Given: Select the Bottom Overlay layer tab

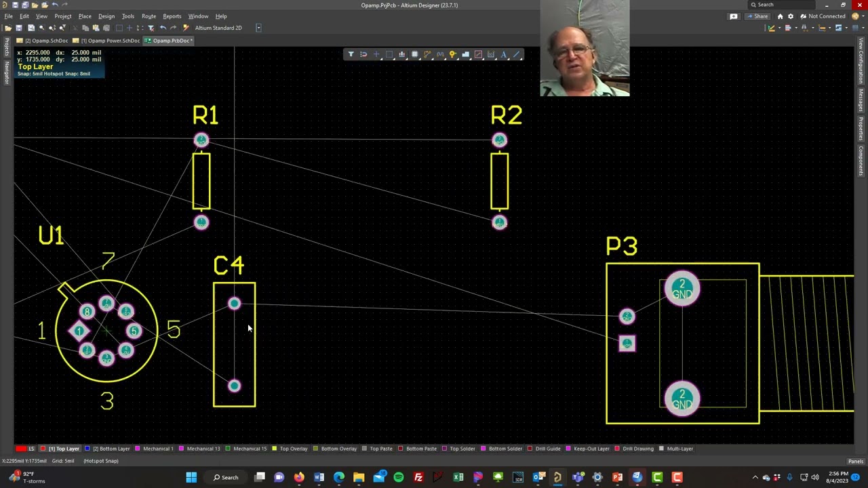Looking at the screenshot, I should point(335,449).
